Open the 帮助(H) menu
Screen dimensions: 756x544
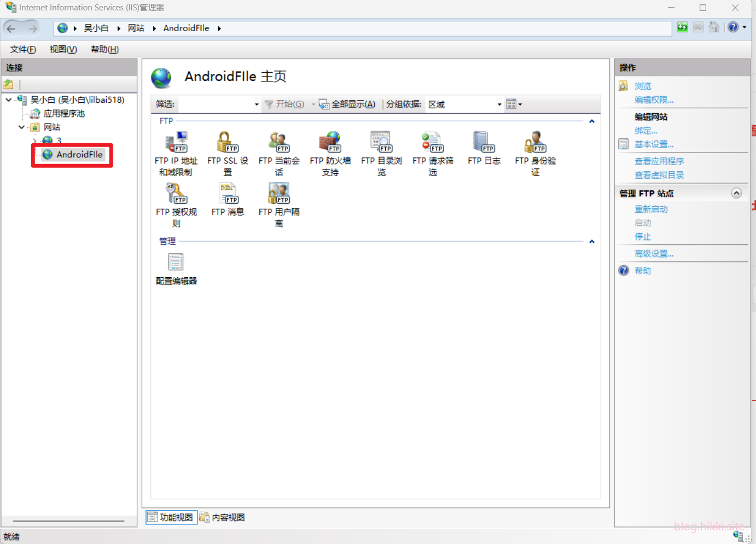click(104, 49)
